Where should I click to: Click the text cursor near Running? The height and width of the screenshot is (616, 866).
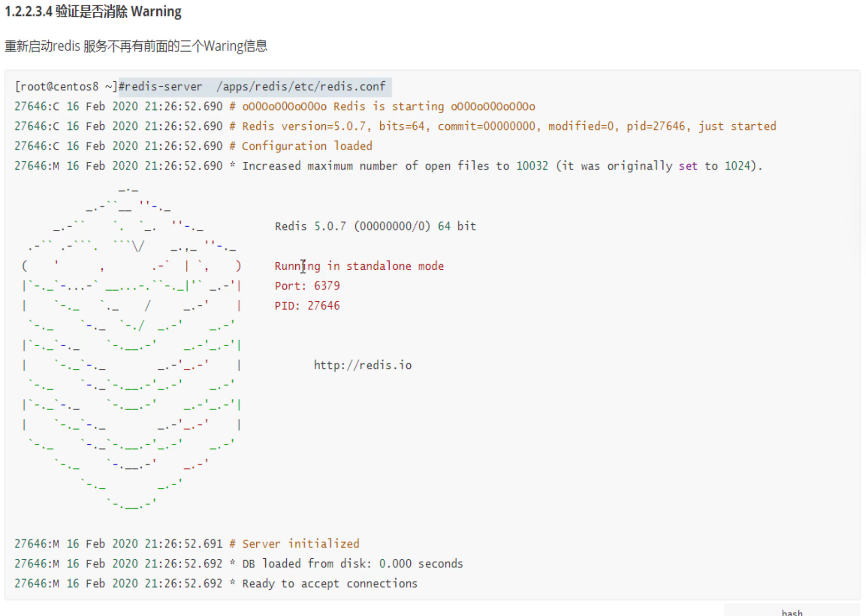pyautogui.click(x=303, y=266)
